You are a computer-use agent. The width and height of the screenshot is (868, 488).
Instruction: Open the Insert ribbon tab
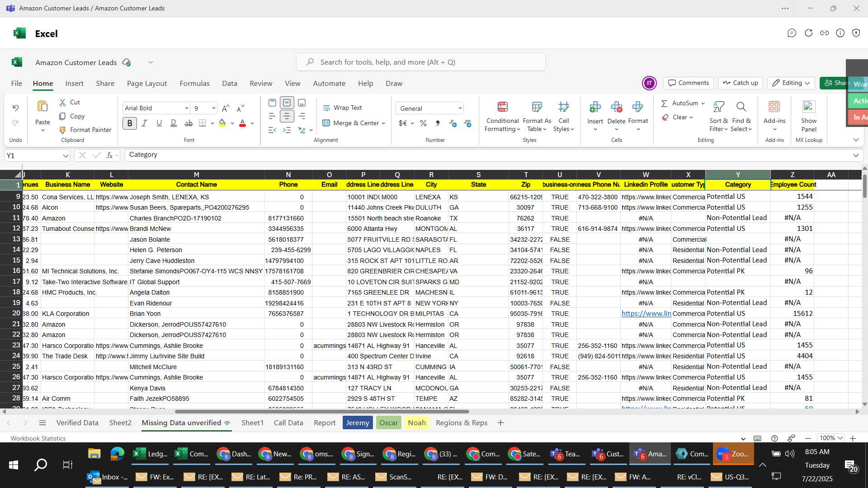coord(74,84)
